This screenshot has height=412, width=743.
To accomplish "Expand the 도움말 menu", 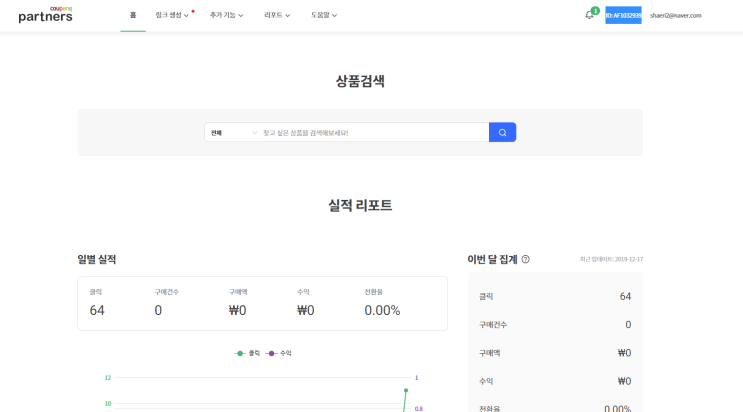I will tap(324, 15).
